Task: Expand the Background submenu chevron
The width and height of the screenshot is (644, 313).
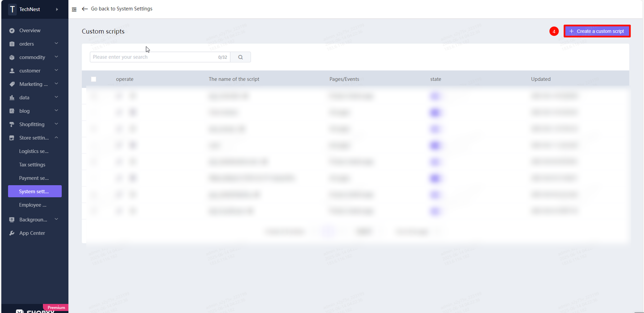Action: pyautogui.click(x=56, y=219)
